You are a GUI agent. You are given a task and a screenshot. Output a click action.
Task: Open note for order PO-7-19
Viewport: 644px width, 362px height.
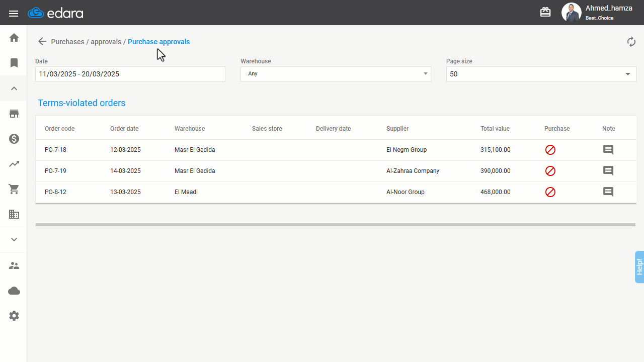(x=608, y=171)
